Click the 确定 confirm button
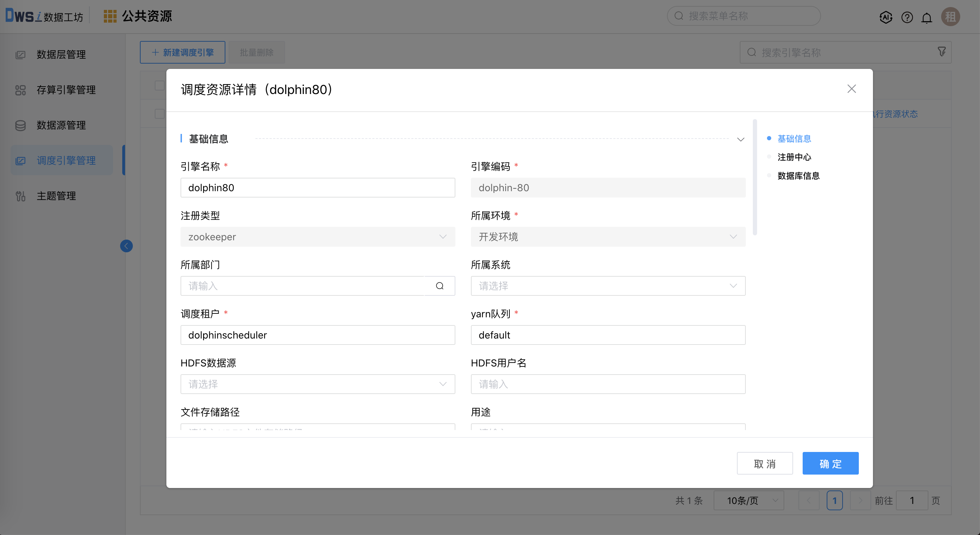 click(x=830, y=464)
